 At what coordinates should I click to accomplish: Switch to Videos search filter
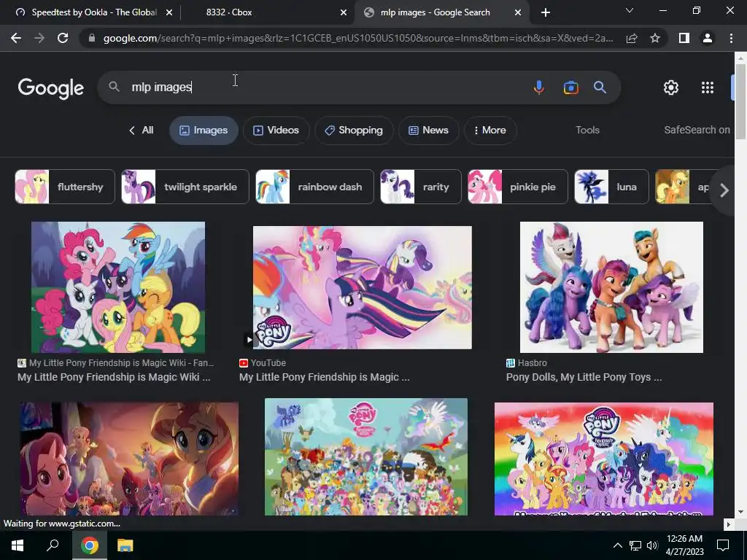click(x=276, y=130)
